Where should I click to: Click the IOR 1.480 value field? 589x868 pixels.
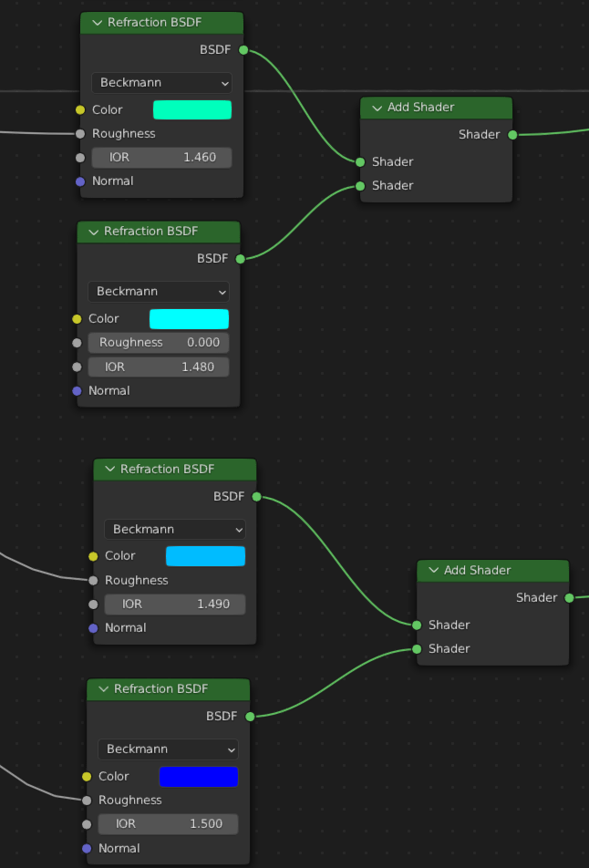pos(159,367)
